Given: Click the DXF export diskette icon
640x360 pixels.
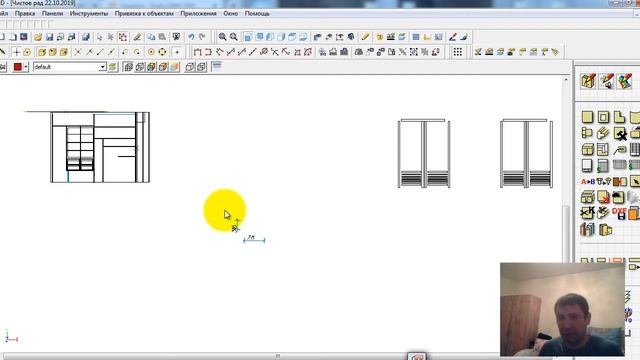Looking at the screenshot, I should (619, 213).
